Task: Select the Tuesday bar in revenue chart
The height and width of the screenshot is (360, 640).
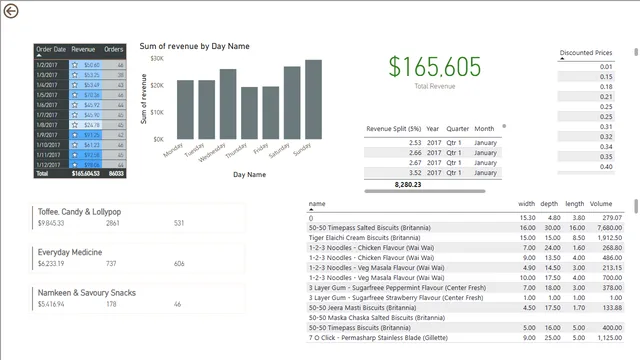Action: [207, 109]
